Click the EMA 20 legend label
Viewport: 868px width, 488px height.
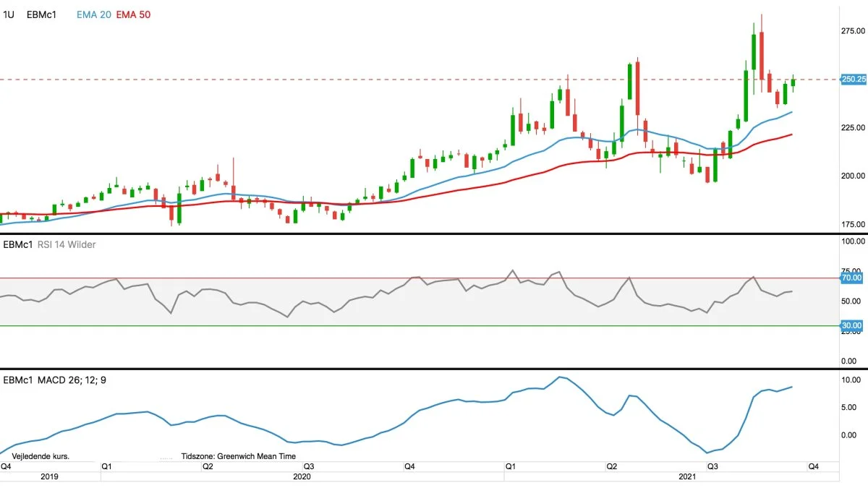point(94,14)
